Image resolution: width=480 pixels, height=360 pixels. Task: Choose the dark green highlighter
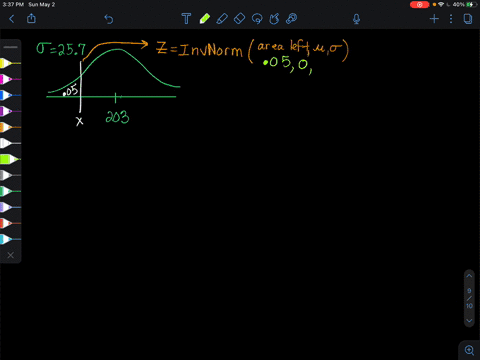click(x=10, y=191)
